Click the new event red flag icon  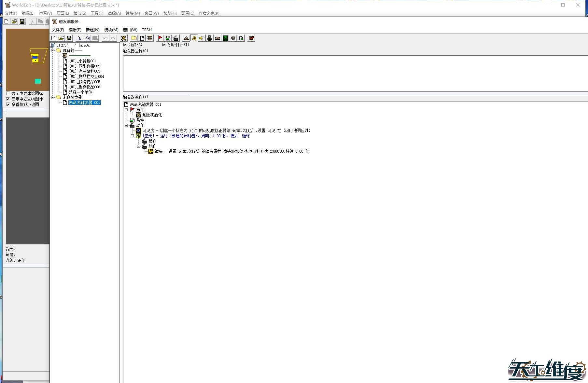click(x=160, y=38)
